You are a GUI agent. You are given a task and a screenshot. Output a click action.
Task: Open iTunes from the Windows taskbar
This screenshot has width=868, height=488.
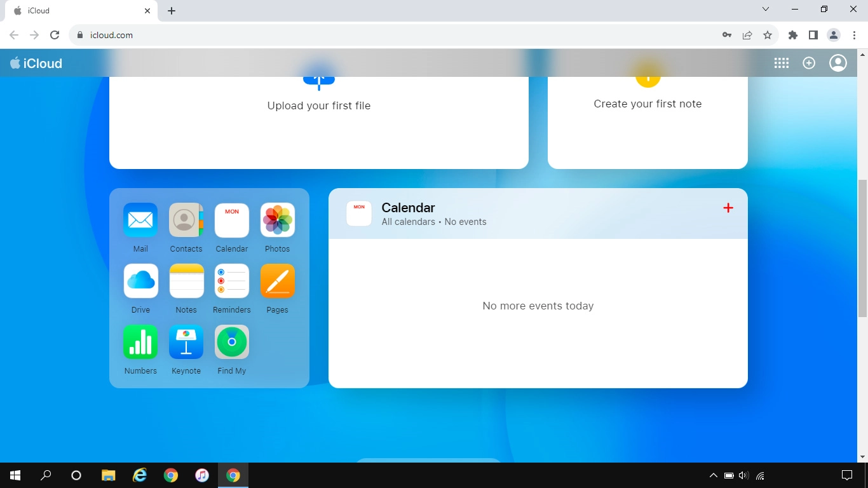tap(202, 475)
